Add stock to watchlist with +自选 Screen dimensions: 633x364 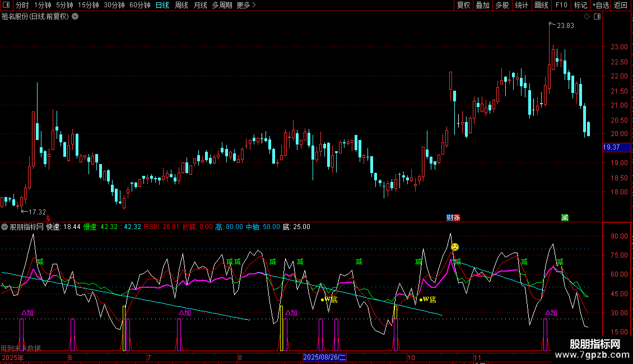(601, 6)
